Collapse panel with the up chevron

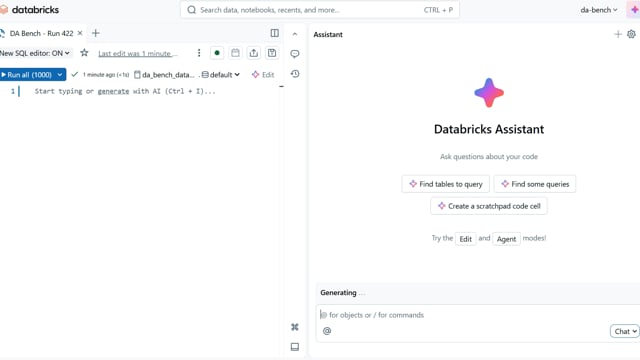coord(295,34)
